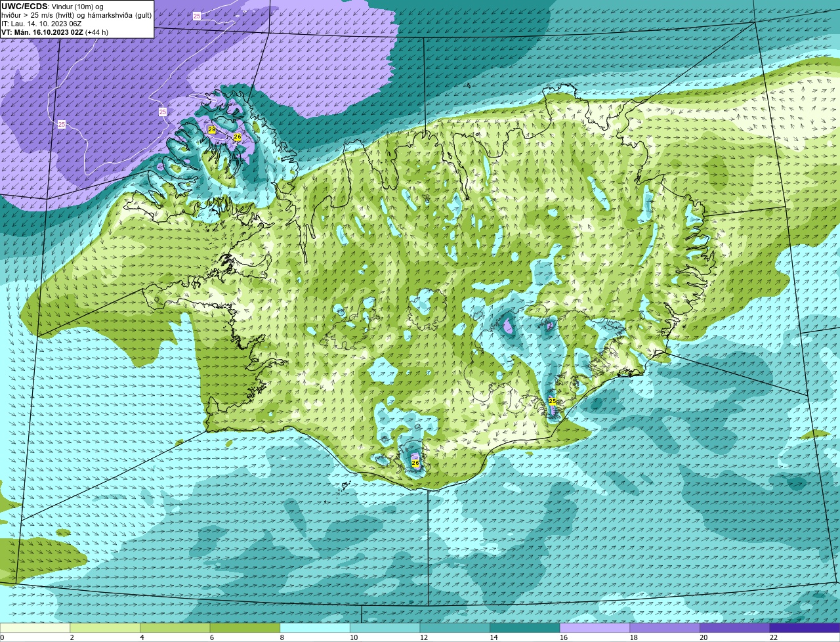Click the darkest purple legend swatch above 22
The image size is (840, 642).
[805, 628]
